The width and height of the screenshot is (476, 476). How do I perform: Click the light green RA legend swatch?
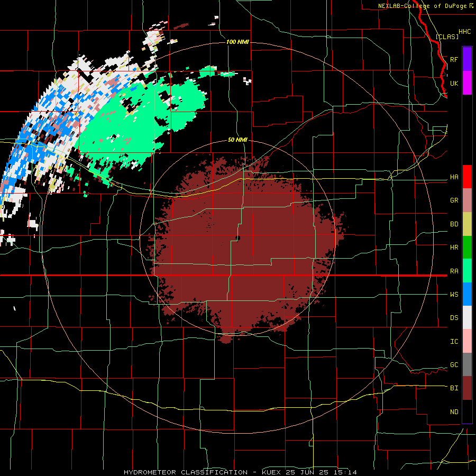click(467, 271)
